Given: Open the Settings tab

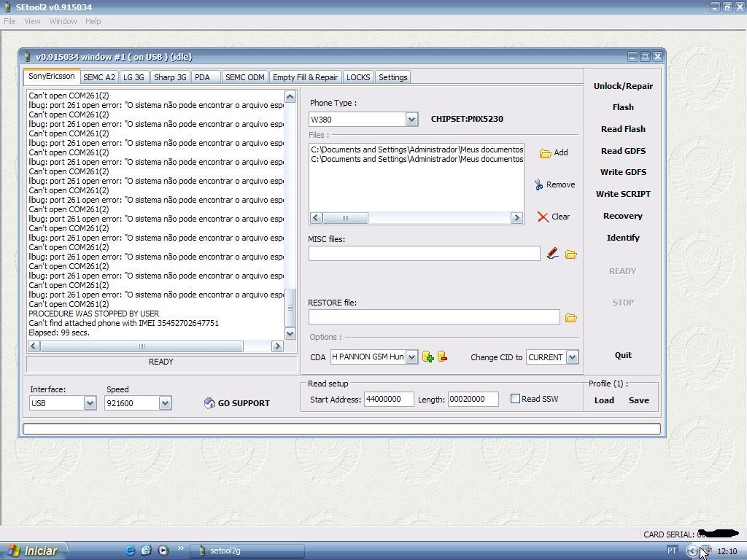Looking at the screenshot, I should click(393, 77).
